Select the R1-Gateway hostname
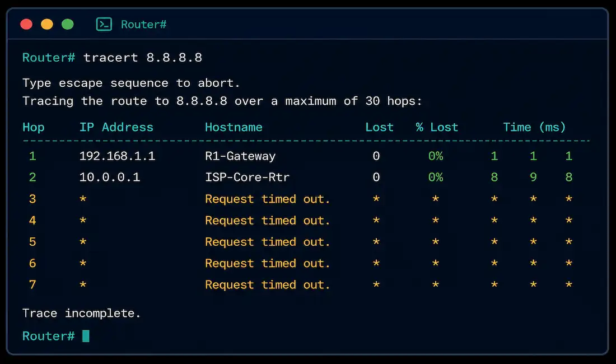The image size is (616, 364). (240, 156)
